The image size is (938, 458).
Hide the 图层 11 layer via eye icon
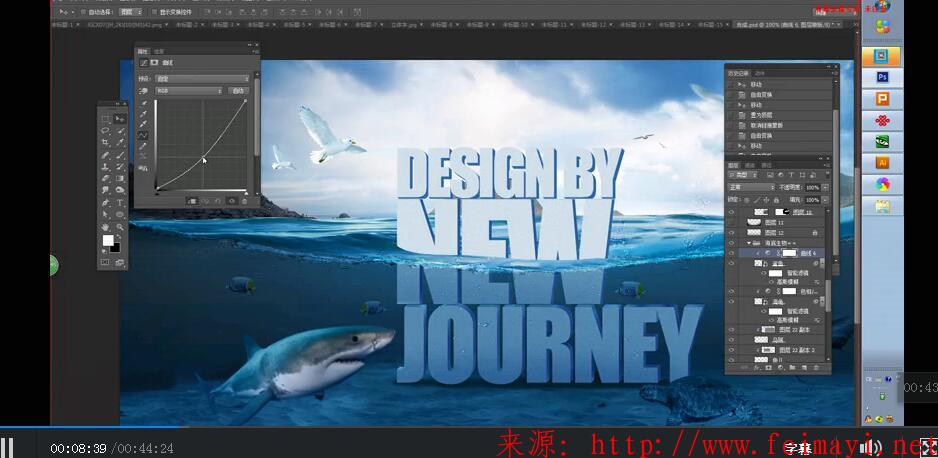(x=731, y=222)
